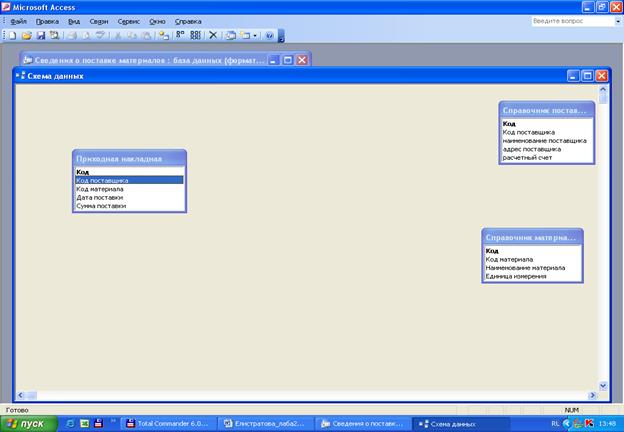The width and height of the screenshot is (624, 432).
Task: Save the relationships layout with the floppy icon
Action: pos(41,36)
